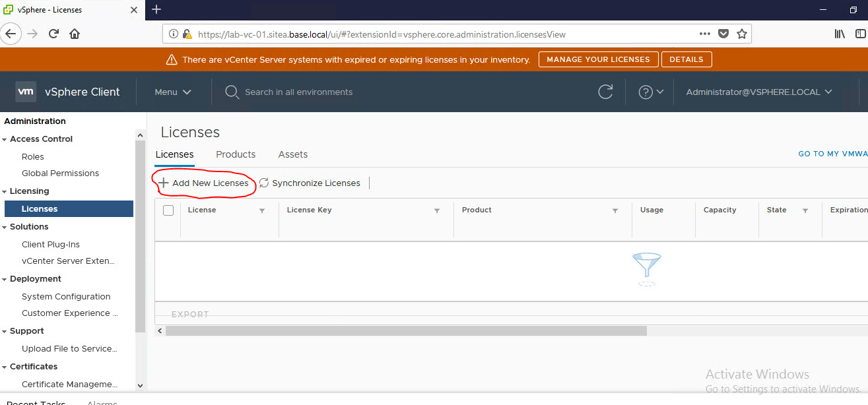868x405 pixels.
Task: Click the vSphere refresh icon in header
Action: click(x=605, y=92)
